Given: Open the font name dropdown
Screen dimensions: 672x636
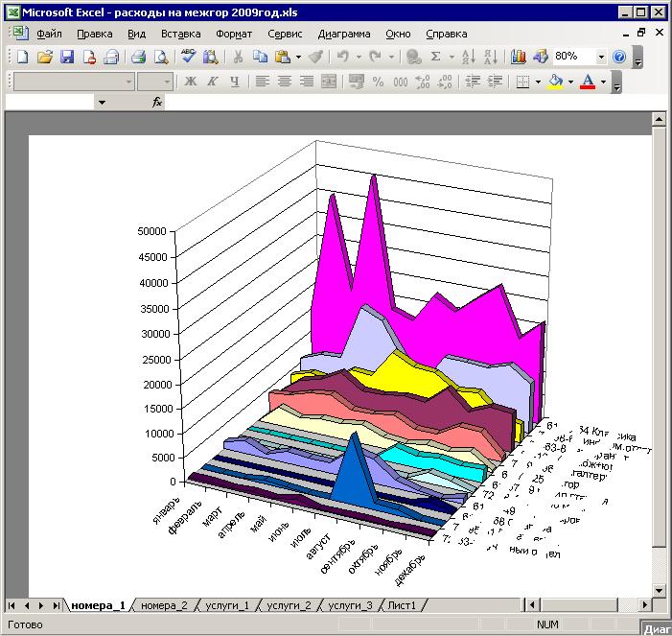Looking at the screenshot, I should pos(128,82).
